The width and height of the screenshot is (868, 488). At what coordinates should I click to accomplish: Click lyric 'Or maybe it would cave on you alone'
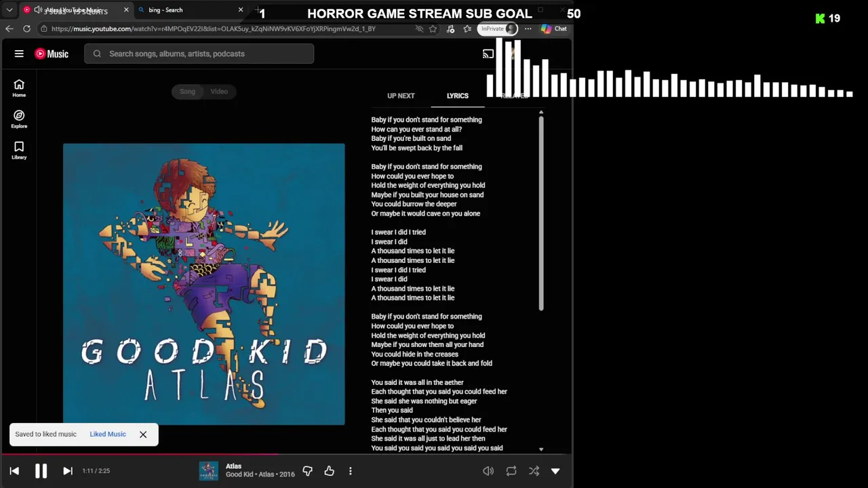(x=426, y=213)
